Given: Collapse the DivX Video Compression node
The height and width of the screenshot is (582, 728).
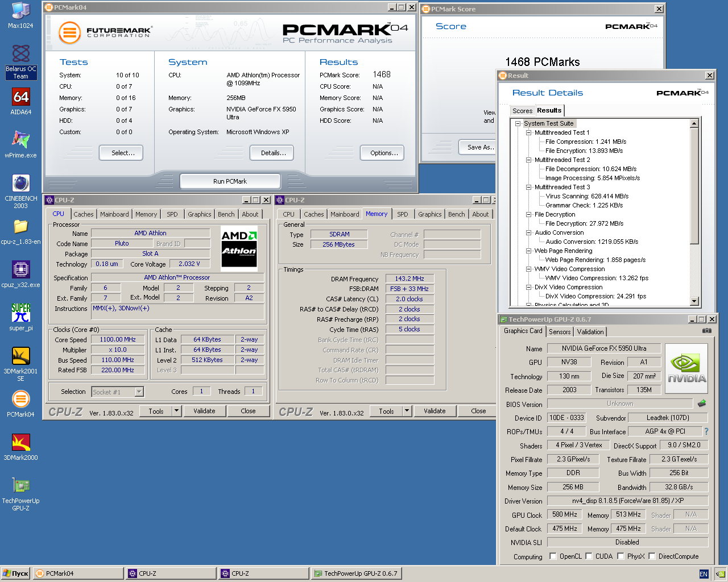Looking at the screenshot, I should coord(528,287).
